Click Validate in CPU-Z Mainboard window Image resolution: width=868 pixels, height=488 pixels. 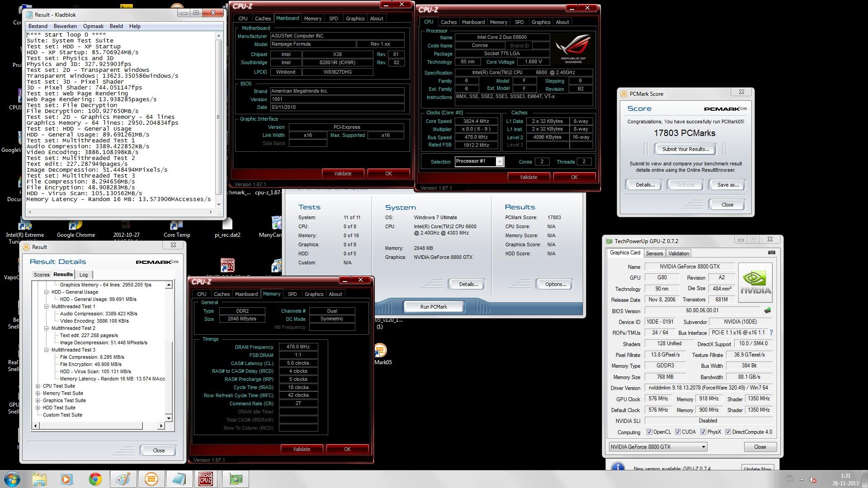343,174
